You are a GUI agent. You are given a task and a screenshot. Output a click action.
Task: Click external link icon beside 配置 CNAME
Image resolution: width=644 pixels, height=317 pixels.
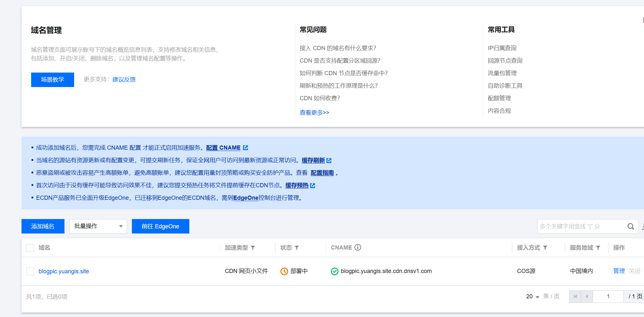click(x=245, y=148)
